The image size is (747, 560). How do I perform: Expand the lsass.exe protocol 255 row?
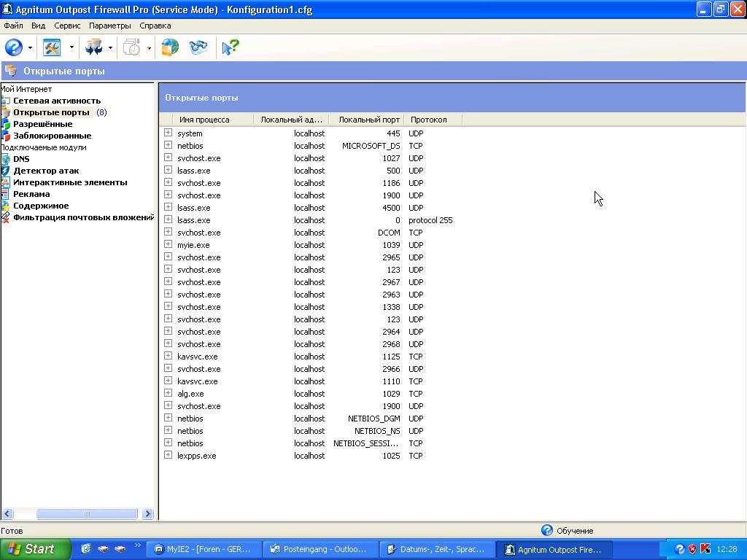click(x=169, y=219)
